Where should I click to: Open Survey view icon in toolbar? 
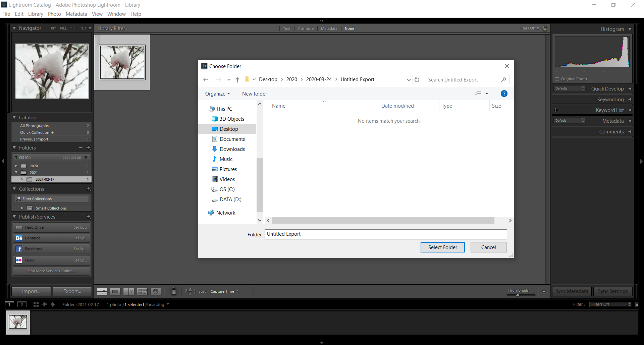pyautogui.click(x=142, y=291)
